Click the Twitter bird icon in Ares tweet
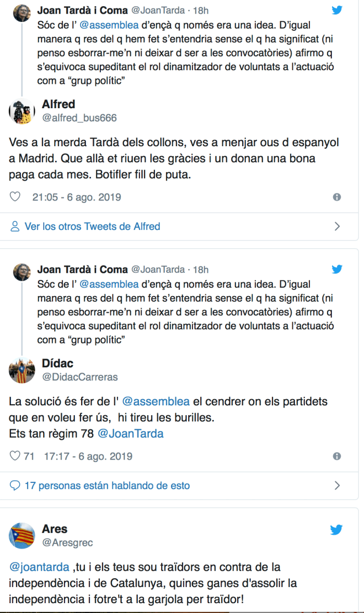Screen dimensions: 364x613 336,530
